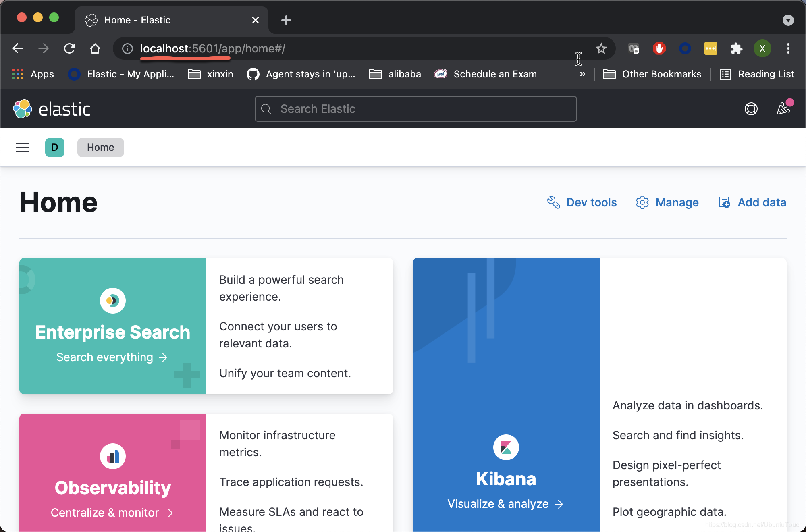Open the Other Bookmarks folder

point(652,74)
